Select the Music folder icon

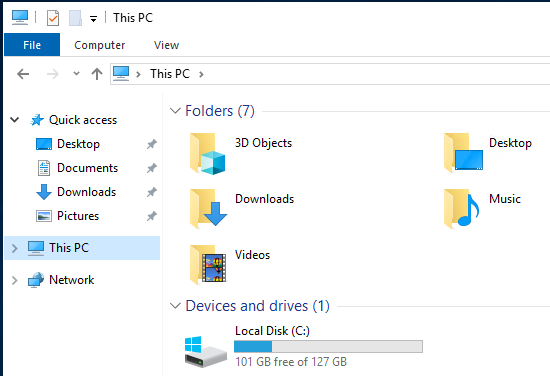[462, 209]
